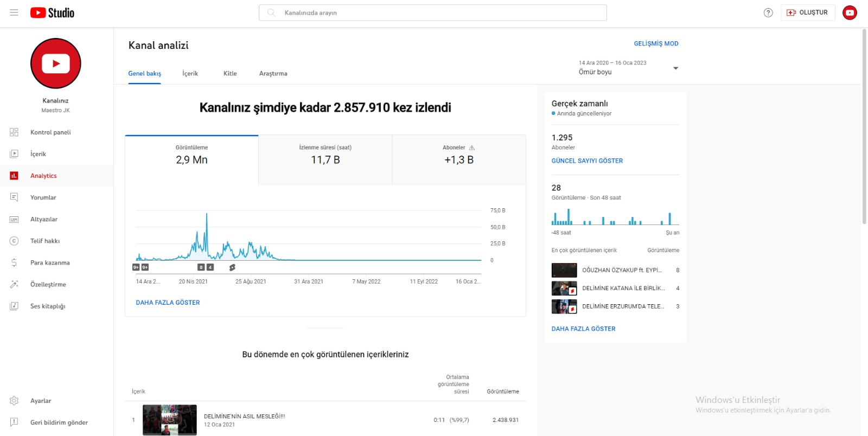868x436 pixels.
Task: Click the channel profile picture
Action: [56, 63]
